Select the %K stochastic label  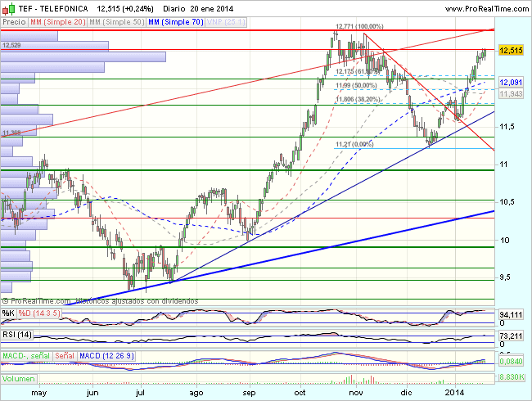point(8,313)
